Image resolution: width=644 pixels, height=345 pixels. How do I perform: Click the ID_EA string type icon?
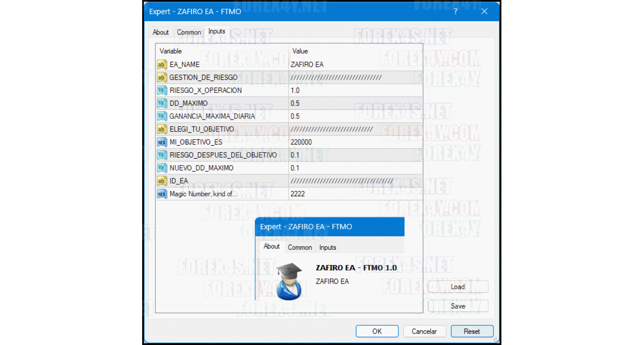point(161,181)
